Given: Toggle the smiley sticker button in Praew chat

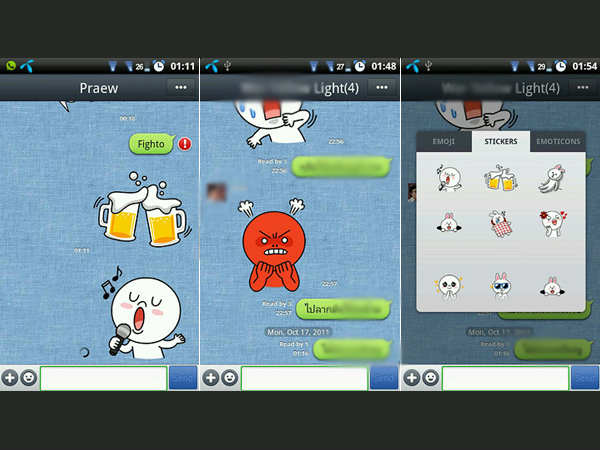Looking at the screenshot, I should tap(29, 378).
